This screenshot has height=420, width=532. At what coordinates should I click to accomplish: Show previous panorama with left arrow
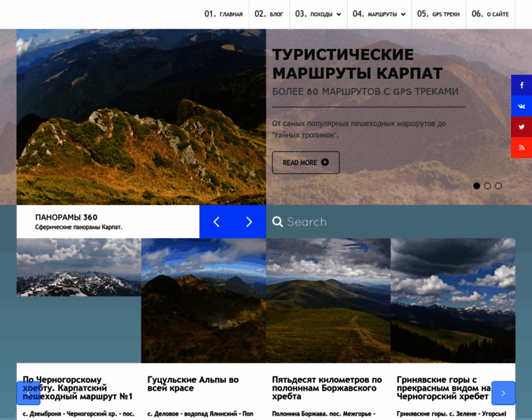[216, 221]
